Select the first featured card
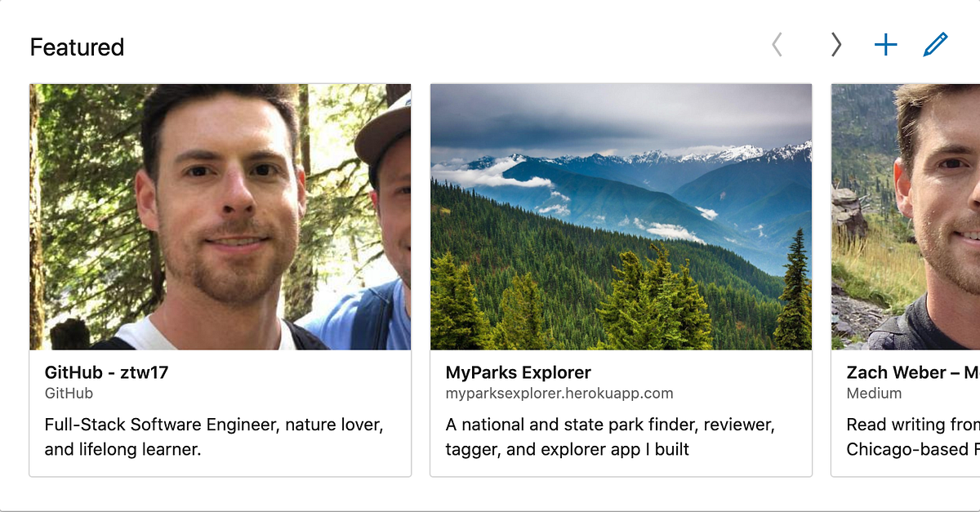Viewport: 980px width, 512px height. point(220,278)
